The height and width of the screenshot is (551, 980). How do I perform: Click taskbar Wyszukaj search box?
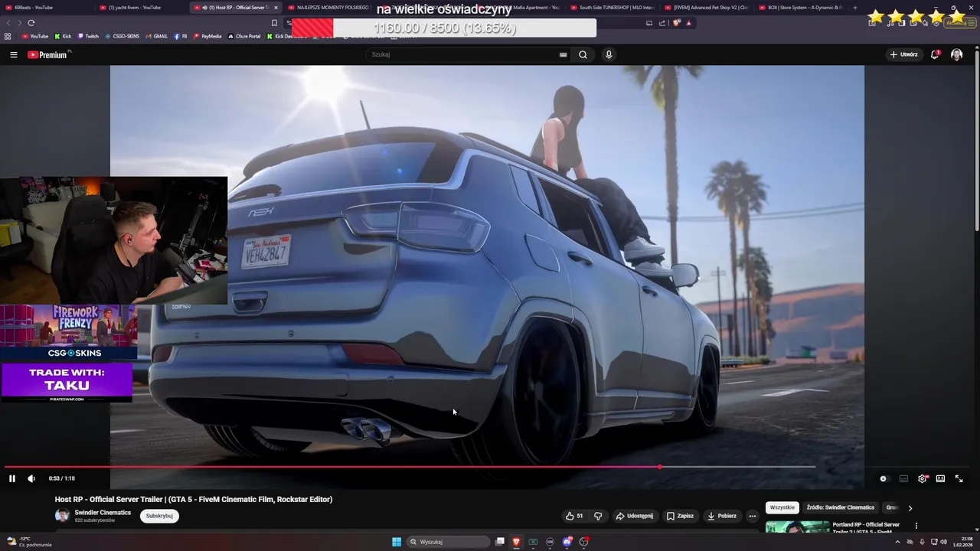click(448, 542)
